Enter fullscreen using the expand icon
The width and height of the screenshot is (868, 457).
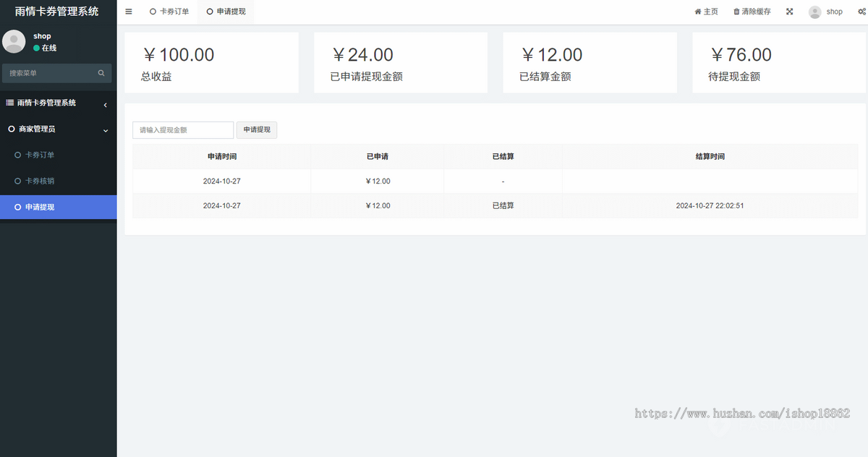click(788, 11)
